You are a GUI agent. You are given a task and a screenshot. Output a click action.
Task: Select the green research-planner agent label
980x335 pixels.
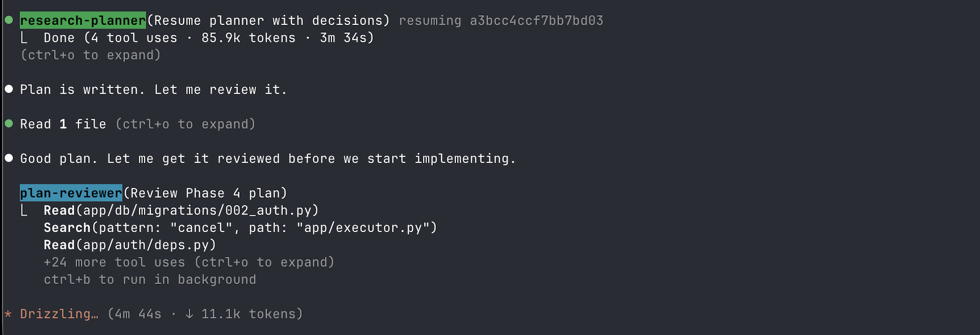83,21
